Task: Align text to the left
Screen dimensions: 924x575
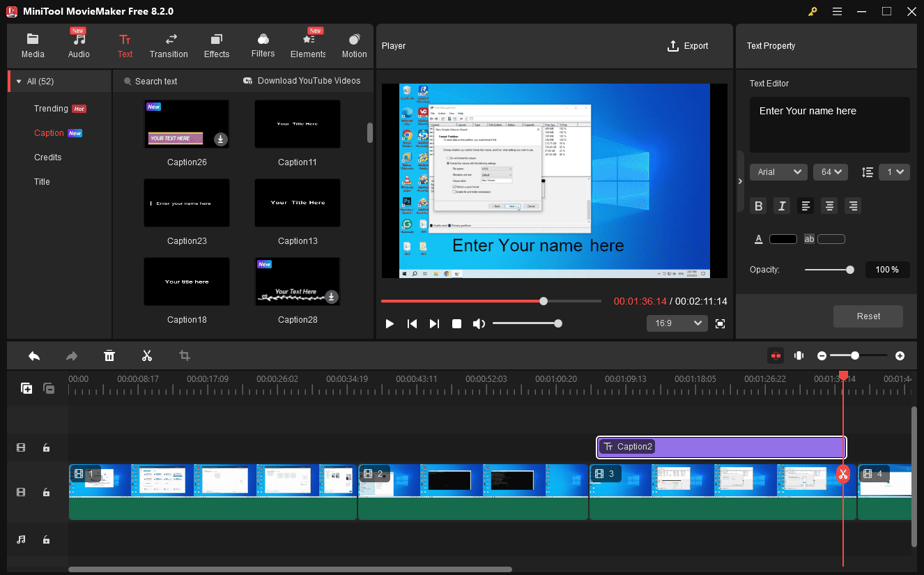Action: [x=806, y=206]
